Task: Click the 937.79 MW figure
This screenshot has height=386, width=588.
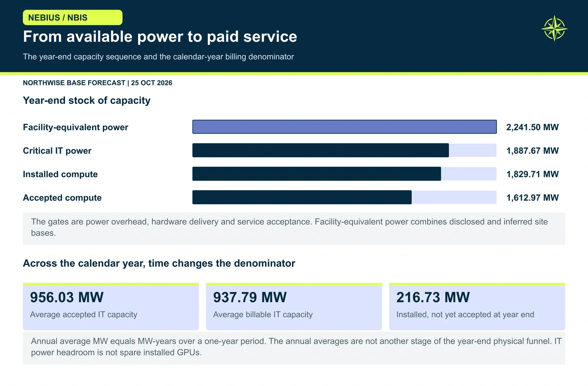Action: (x=250, y=298)
